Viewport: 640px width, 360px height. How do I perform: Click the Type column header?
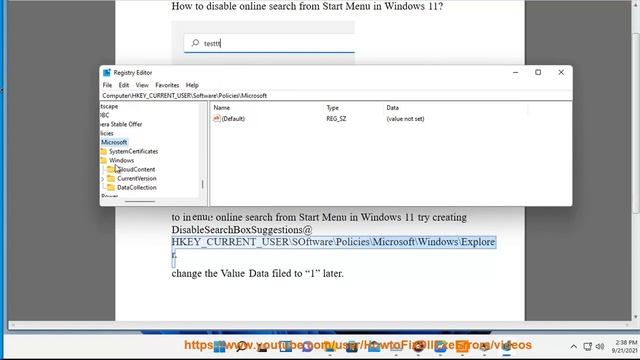click(332, 108)
